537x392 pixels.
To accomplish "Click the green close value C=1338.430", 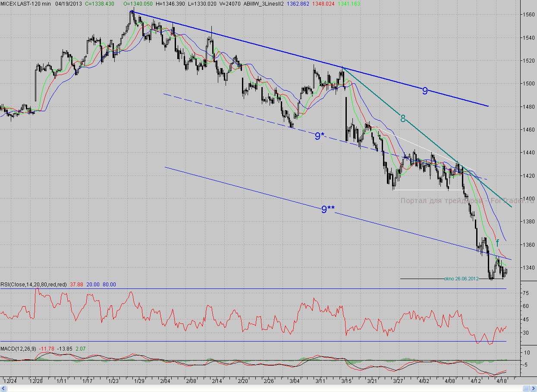I will click(x=100, y=3).
